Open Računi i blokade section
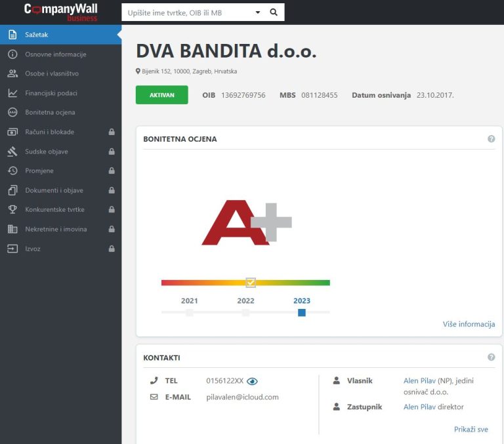The image size is (504, 444). coord(61,132)
